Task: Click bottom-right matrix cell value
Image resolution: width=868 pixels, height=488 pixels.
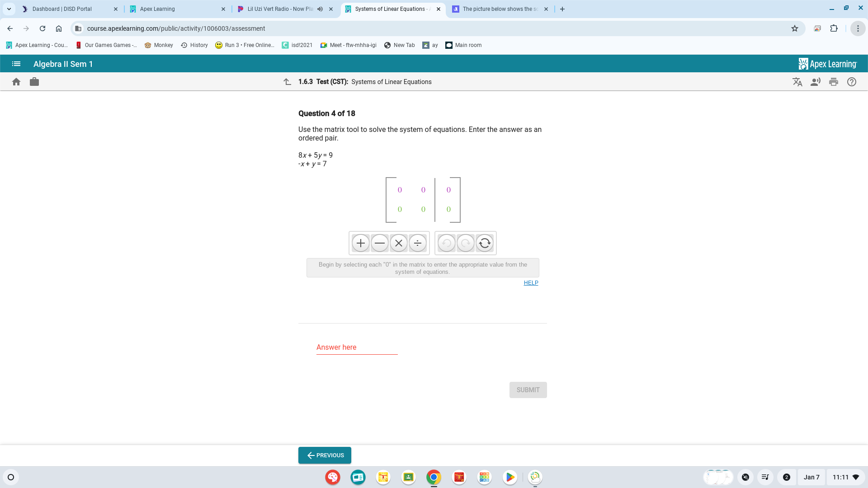Action: [x=448, y=209]
